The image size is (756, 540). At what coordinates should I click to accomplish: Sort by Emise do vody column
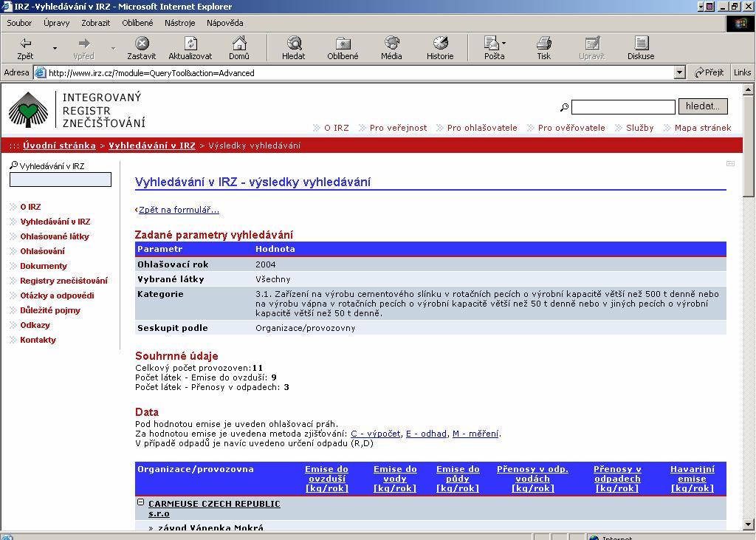pyautogui.click(x=395, y=479)
